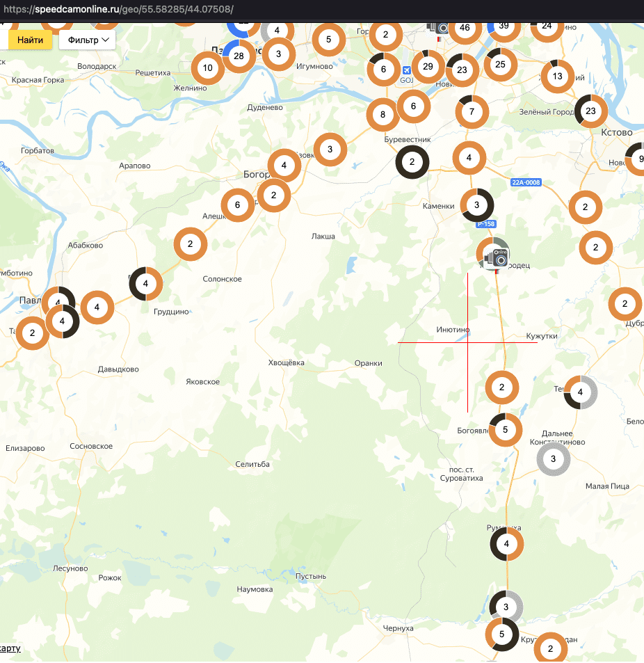Click the Яковское village label
The image size is (644, 663).
(203, 382)
